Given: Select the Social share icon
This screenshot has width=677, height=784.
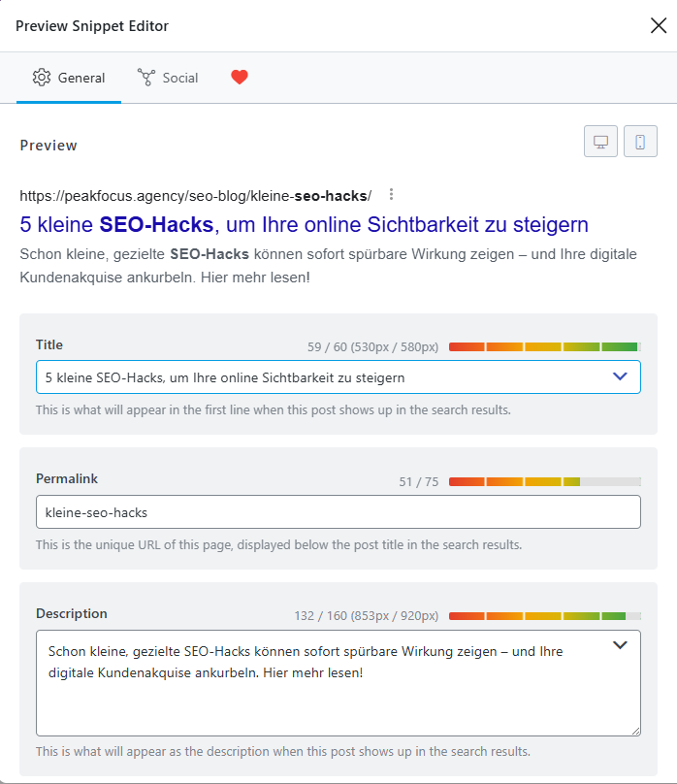Looking at the screenshot, I should click(145, 78).
